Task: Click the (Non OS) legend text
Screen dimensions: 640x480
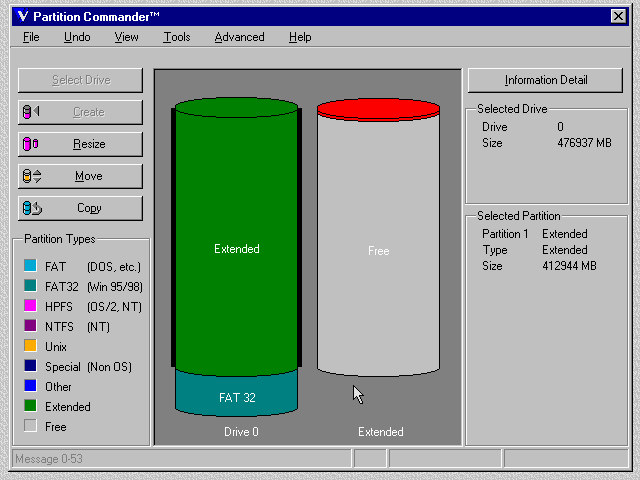Action: click(x=109, y=367)
